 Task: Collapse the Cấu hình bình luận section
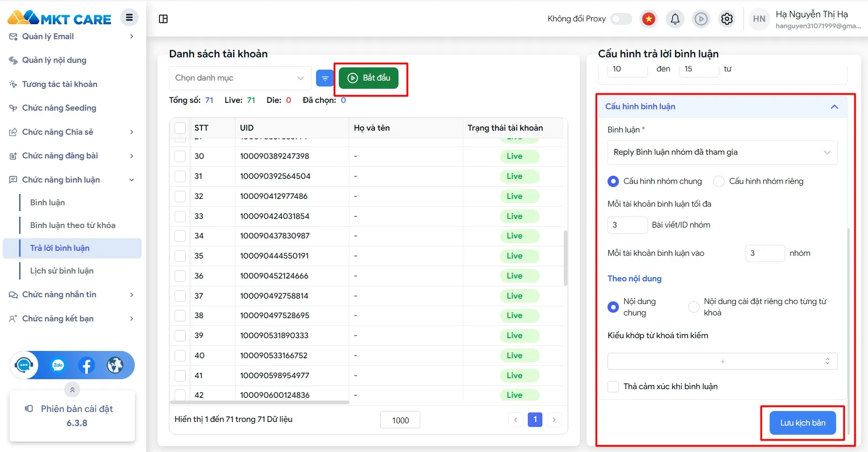(x=834, y=107)
